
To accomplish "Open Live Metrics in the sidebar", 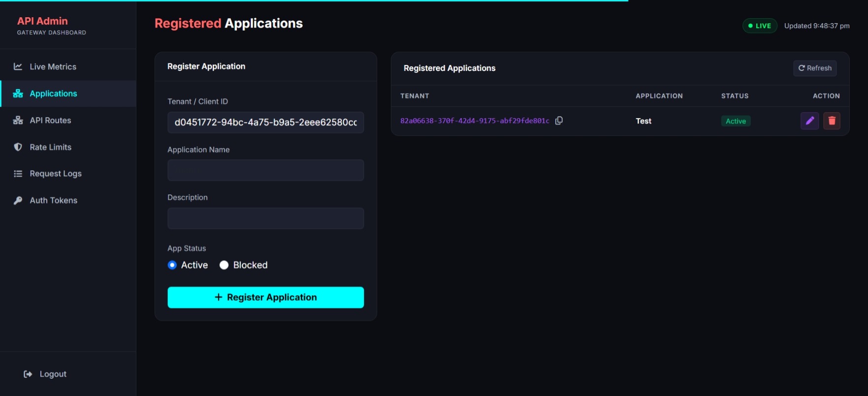I will pyautogui.click(x=68, y=66).
